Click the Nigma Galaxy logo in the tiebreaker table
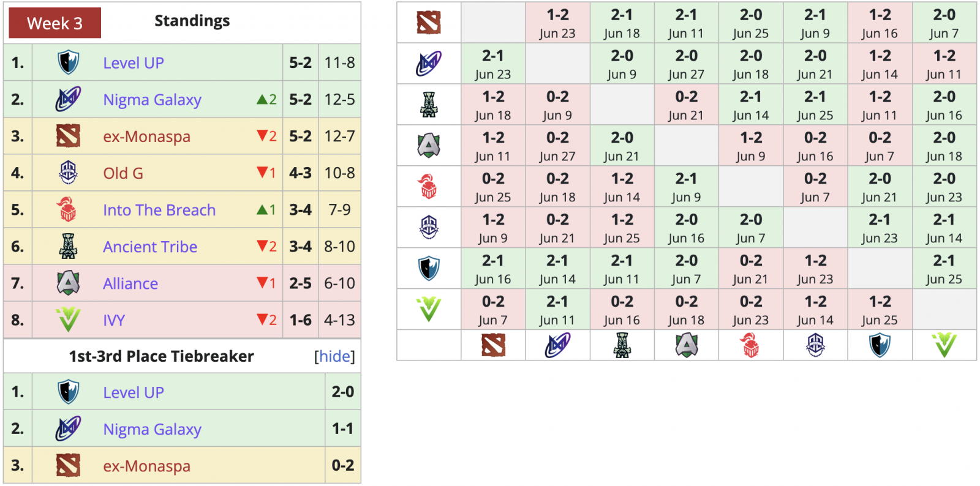The width and height of the screenshot is (980, 486). pos(68,429)
